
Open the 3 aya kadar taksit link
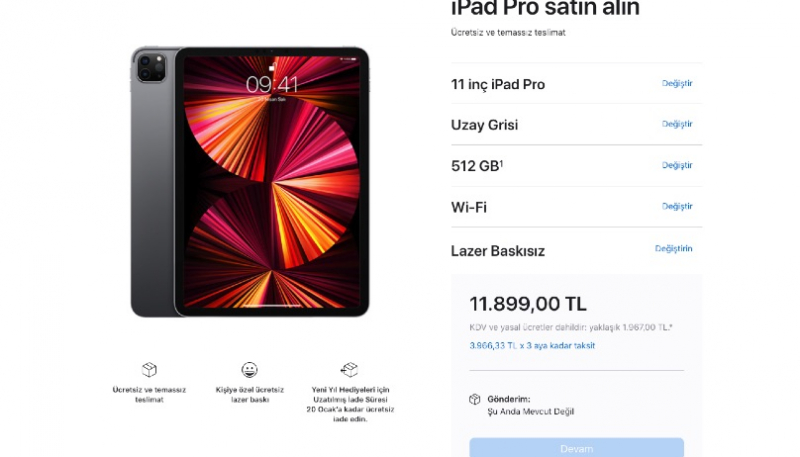point(532,345)
